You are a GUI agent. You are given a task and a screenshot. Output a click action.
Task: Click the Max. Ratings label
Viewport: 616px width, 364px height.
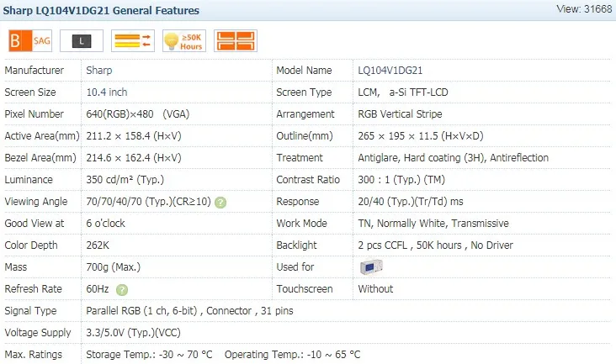pos(33,355)
